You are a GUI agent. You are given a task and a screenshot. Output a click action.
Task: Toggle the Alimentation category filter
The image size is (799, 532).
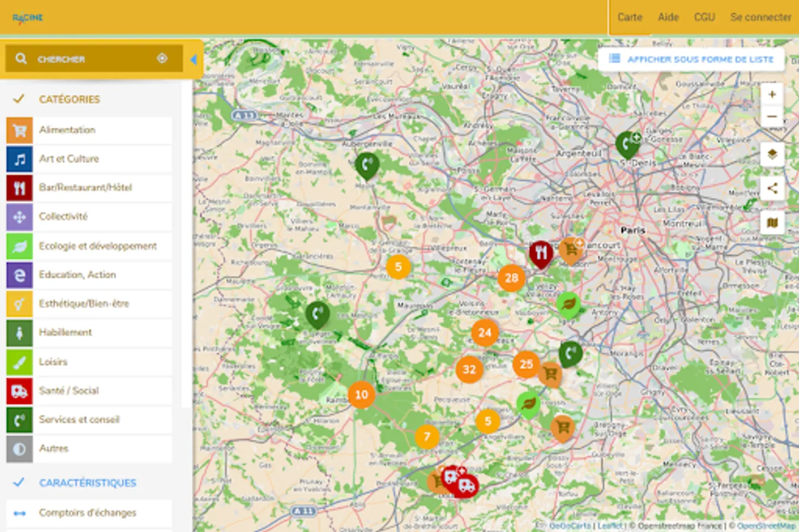pyautogui.click(x=89, y=130)
